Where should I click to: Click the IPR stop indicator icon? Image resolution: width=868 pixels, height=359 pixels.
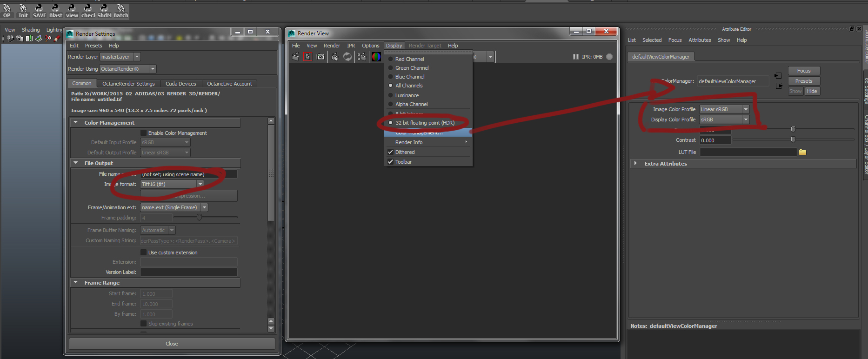click(609, 57)
